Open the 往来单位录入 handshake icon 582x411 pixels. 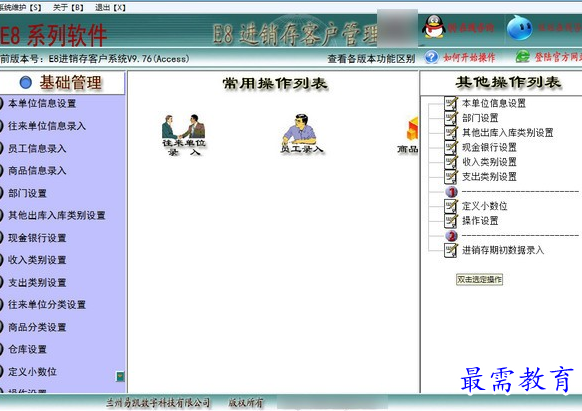click(183, 135)
